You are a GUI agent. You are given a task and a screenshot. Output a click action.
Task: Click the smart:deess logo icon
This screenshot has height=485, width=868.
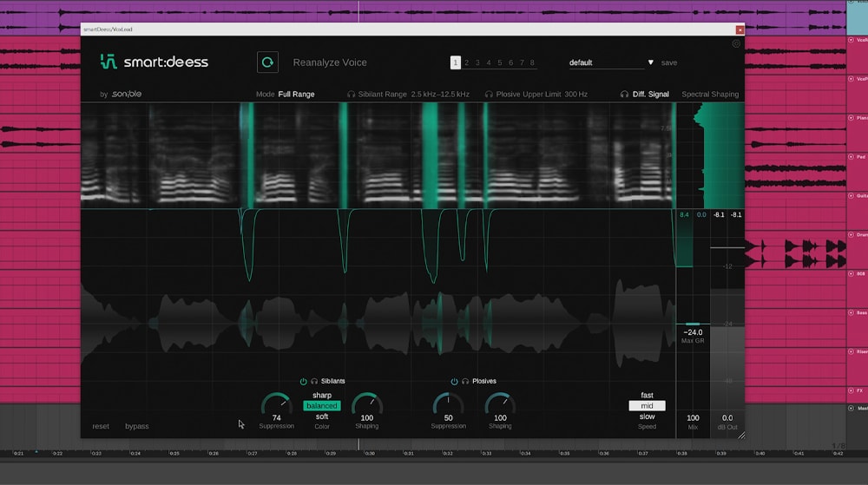(108, 62)
